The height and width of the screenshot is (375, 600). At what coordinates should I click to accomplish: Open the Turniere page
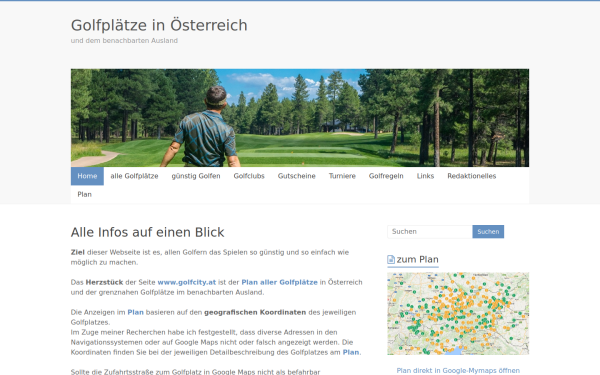pos(342,176)
